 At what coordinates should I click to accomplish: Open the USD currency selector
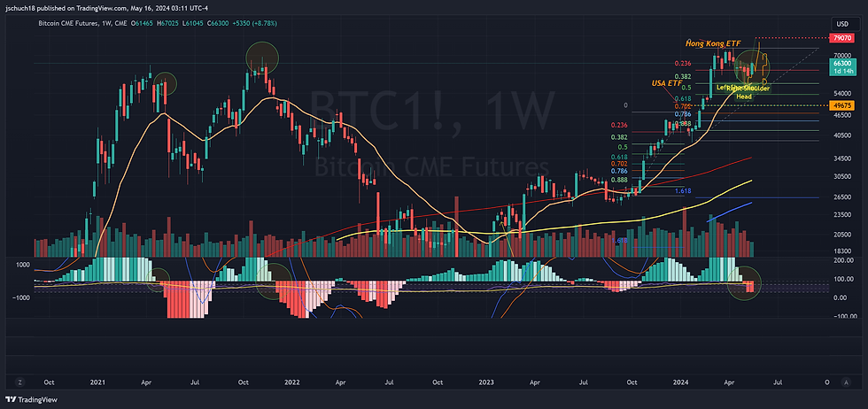tap(845, 24)
